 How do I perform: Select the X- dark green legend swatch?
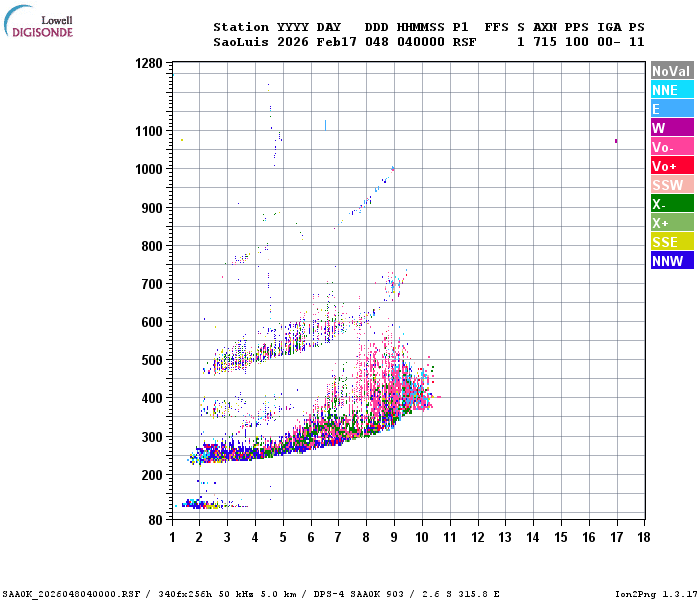point(672,204)
